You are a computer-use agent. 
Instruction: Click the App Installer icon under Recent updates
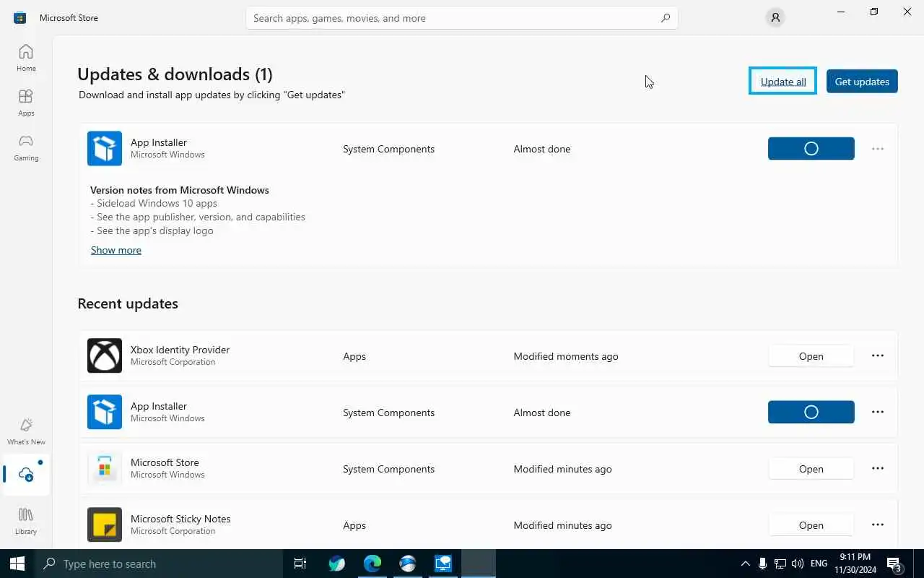pyautogui.click(x=105, y=412)
